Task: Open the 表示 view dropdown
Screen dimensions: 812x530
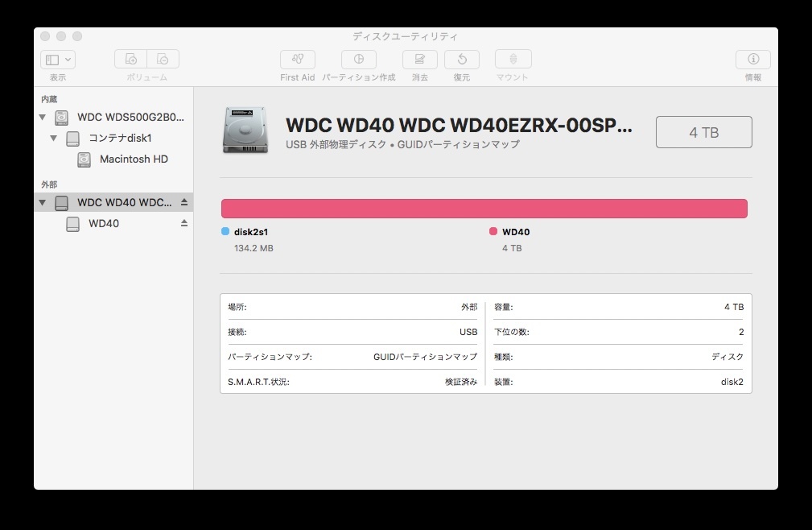Action: (57, 59)
